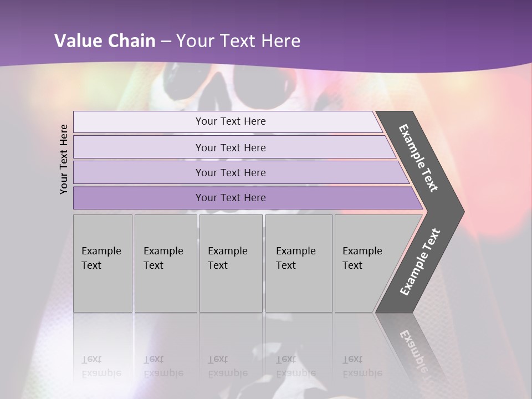Click the bold "Value Chain" title text

(105, 41)
